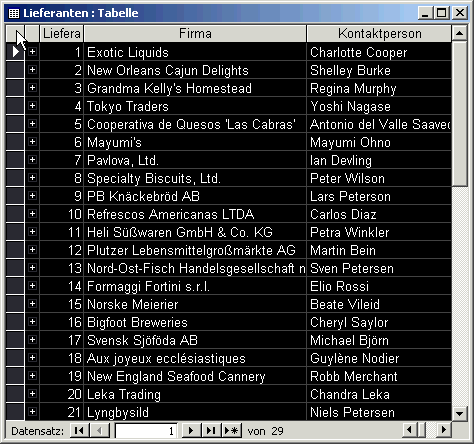This screenshot has width=474, height=444.
Task: Click contact 'Antonio del Valle Saavedra'
Action: coord(379,124)
